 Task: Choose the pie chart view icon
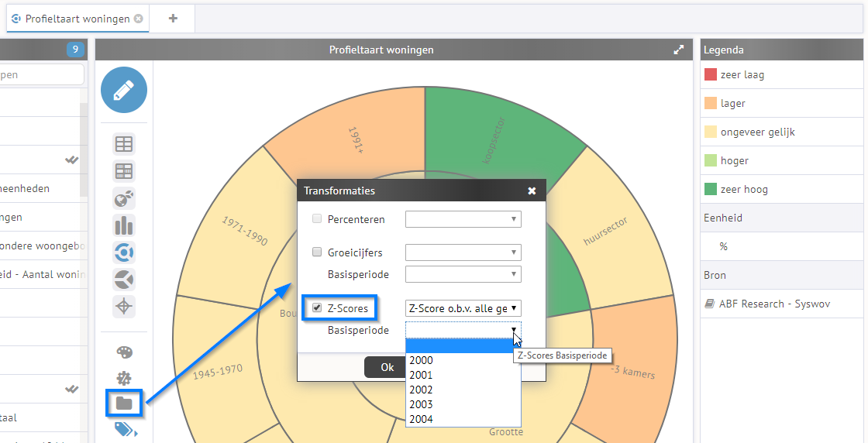(124, 280)
